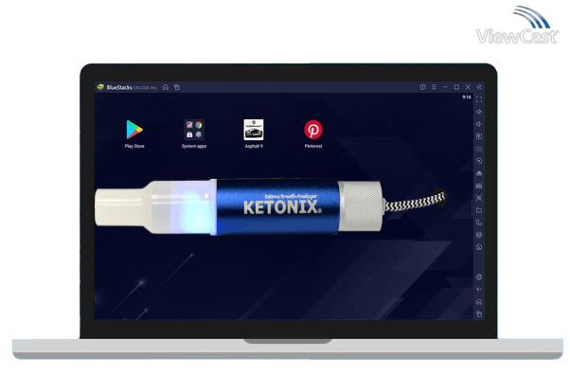Open BlueStacks help icon
This screenshot has width=570, height=392.
(422, 87)
